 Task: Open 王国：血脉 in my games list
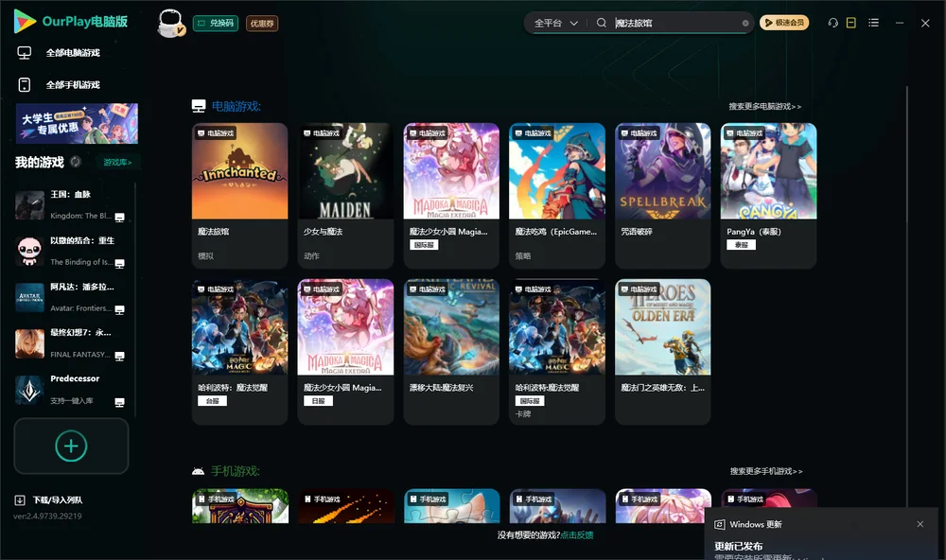pyautogui.click(x=71, y=205)
